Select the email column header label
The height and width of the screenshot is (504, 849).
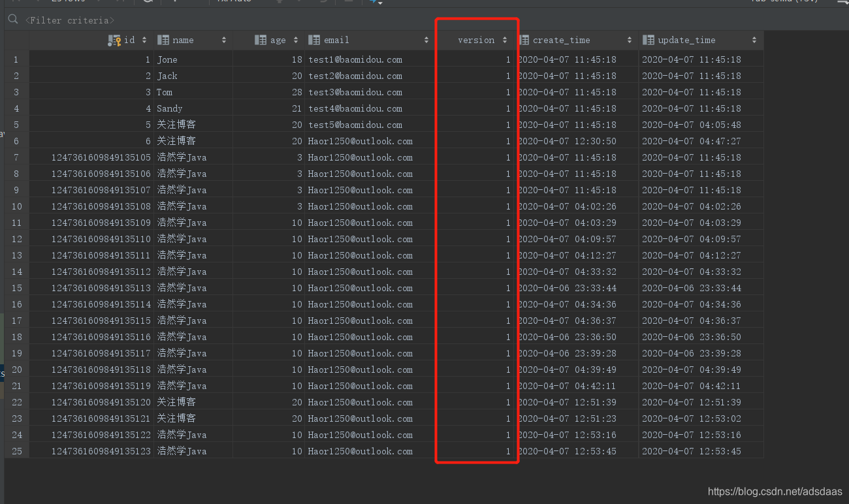coord(336,40)
